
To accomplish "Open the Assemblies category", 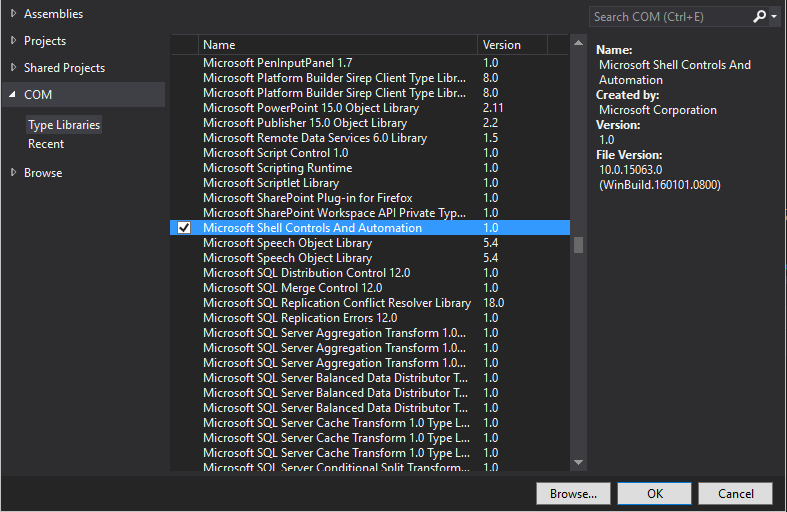I will coord(53,14).
